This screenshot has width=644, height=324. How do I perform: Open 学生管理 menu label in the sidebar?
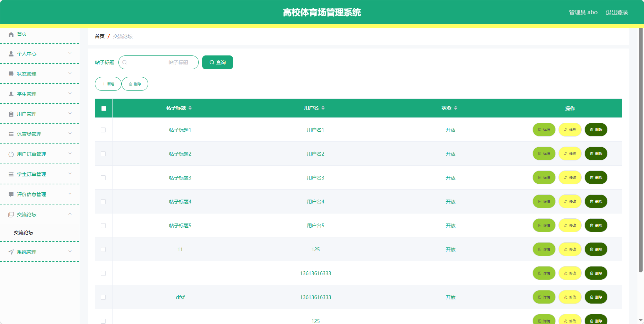tap(27, 94)
